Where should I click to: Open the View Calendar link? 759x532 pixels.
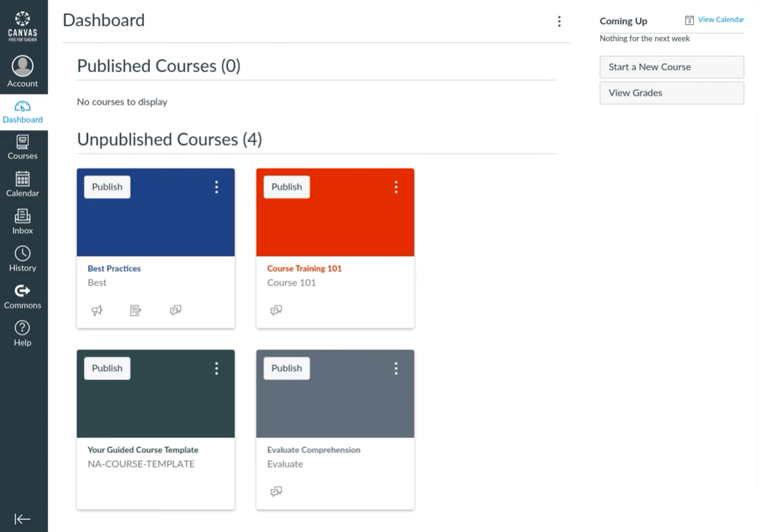pyautogui.click(x=721, y=20)
